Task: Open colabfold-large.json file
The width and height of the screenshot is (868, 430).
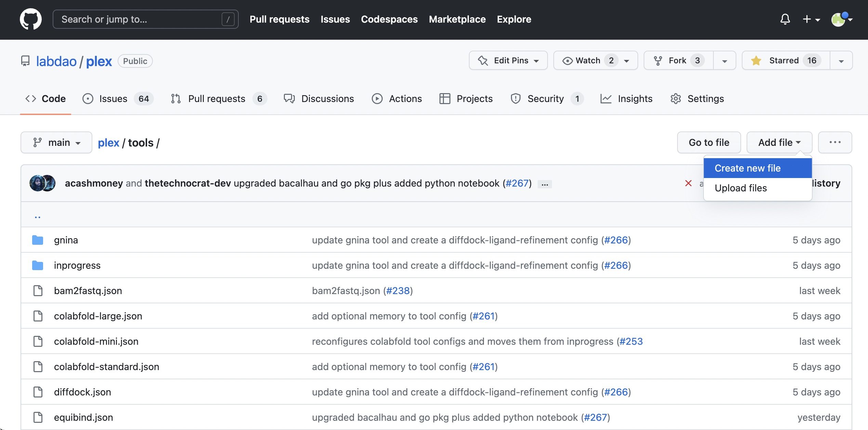Action: click(98, 316)
